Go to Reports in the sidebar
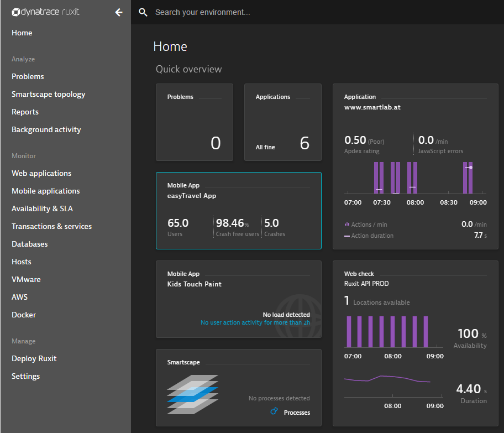 tap(25, 112)
